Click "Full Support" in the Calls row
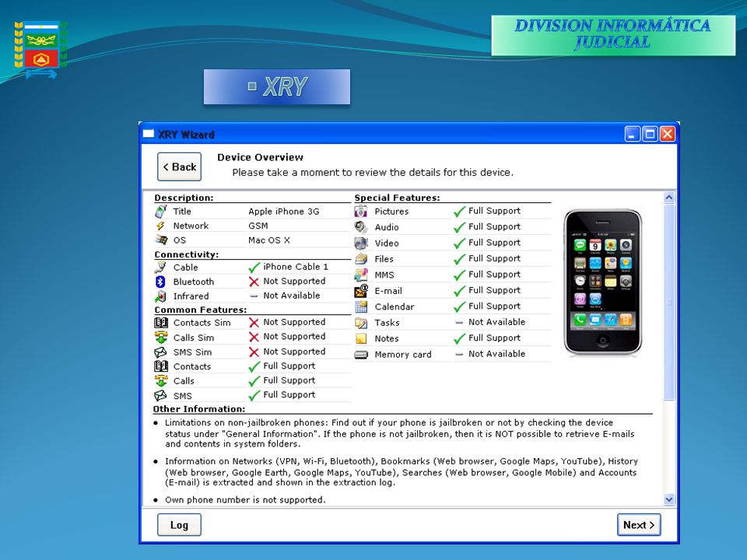Viewport: 747px width, 560px height. (289, 380)
